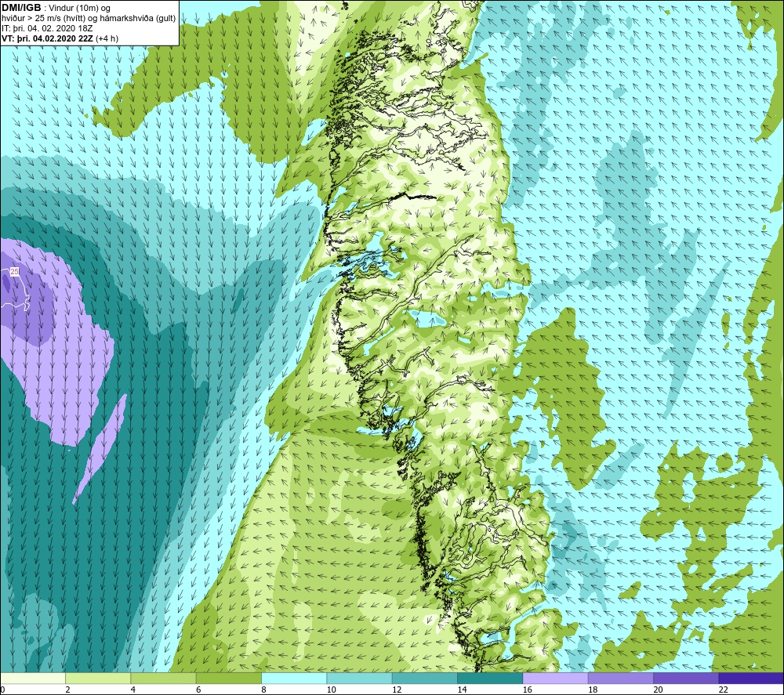Click the 16–18 m/s lavender legend swatch
Viewport: 784px width, 695px height.
(556, 678)
